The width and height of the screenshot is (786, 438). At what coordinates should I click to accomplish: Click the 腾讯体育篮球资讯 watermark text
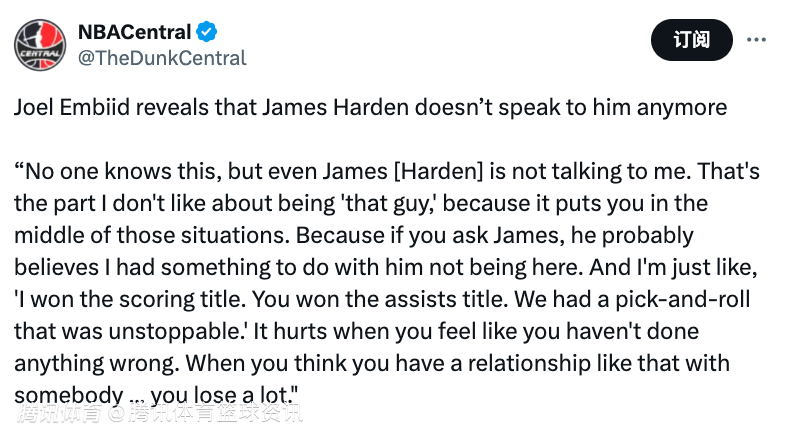point(216,414)
